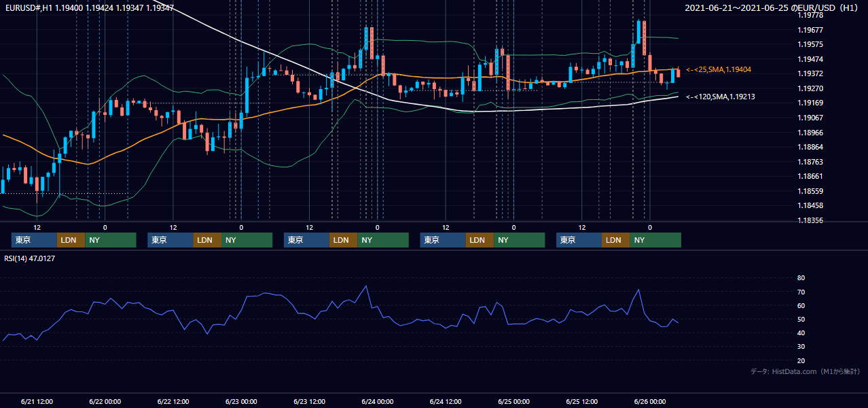Click RSI scale value 50
The width and height of the screenshot is (868, 408).
801,319
